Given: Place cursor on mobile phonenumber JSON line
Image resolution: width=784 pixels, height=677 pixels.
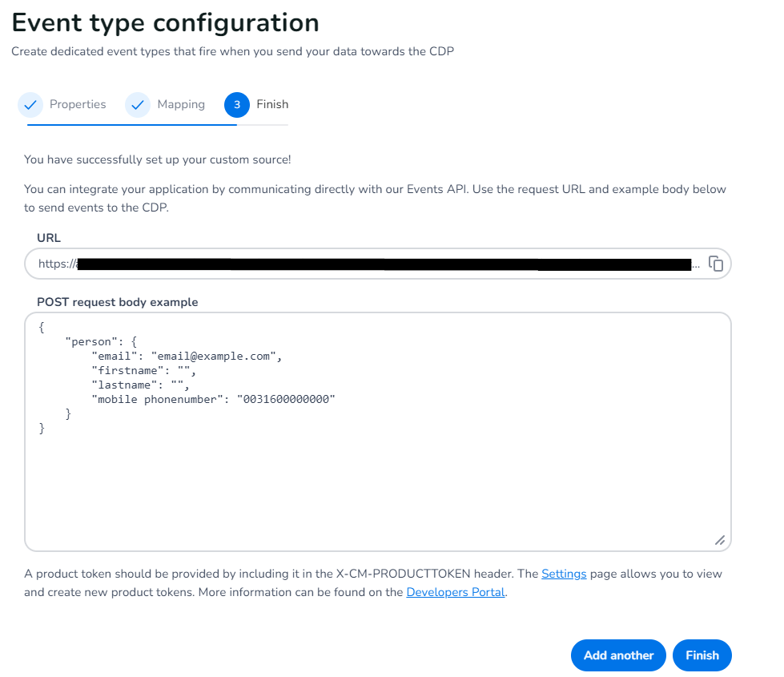Looking at the screenshot, I should [x=212, y=400].
